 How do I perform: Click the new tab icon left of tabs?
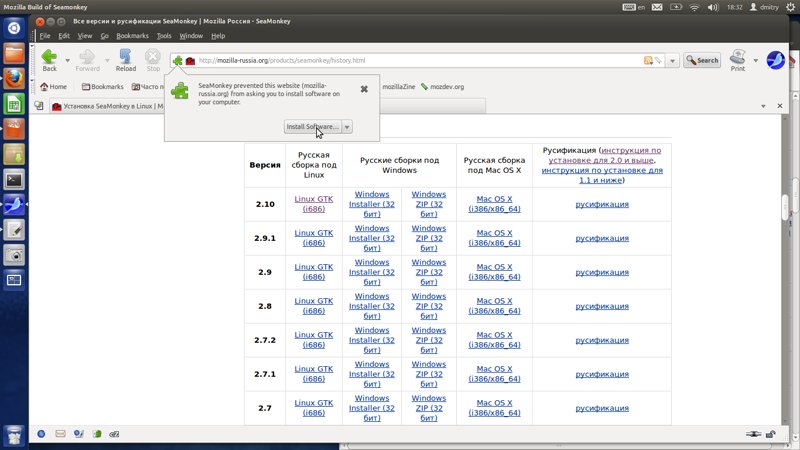pos(39,106)
